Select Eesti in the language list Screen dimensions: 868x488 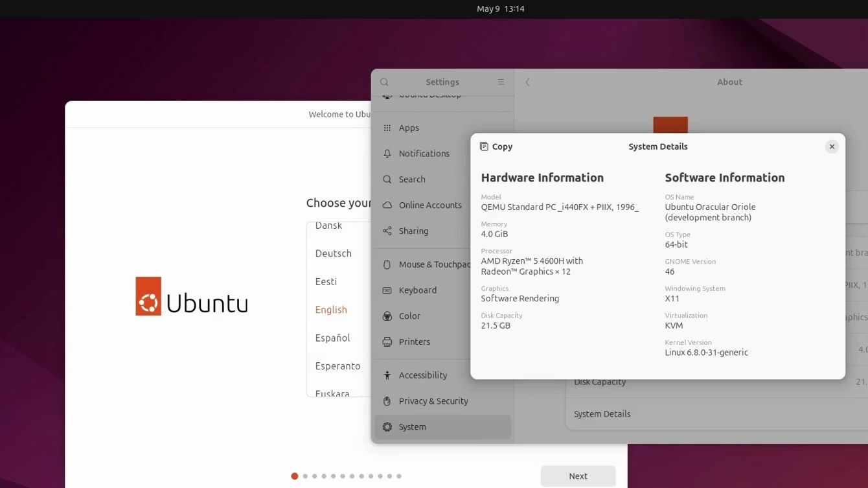pyautogui.click(x=326, y=282)
